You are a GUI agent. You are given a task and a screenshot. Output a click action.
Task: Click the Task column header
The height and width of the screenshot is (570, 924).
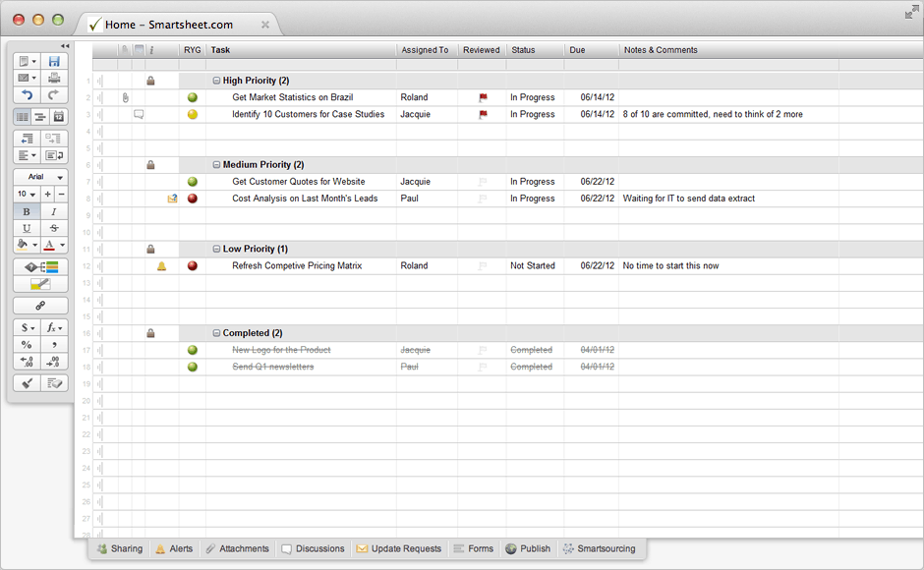point(300,50)
